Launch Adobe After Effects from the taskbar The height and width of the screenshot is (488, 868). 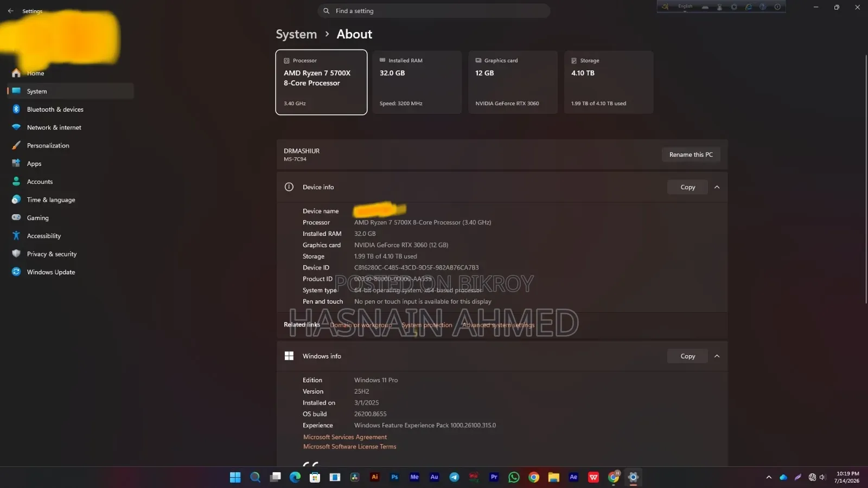(x=573, y=477)
